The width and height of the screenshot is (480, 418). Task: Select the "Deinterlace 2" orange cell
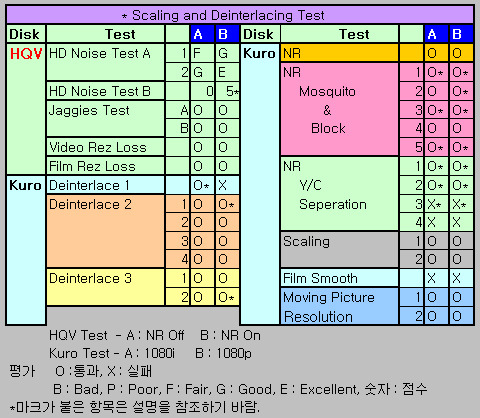pos(105,231)
